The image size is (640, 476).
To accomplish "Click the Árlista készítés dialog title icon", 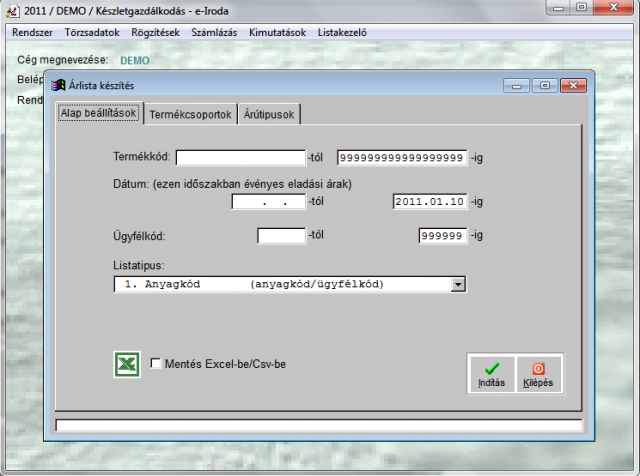I will 59,85.
